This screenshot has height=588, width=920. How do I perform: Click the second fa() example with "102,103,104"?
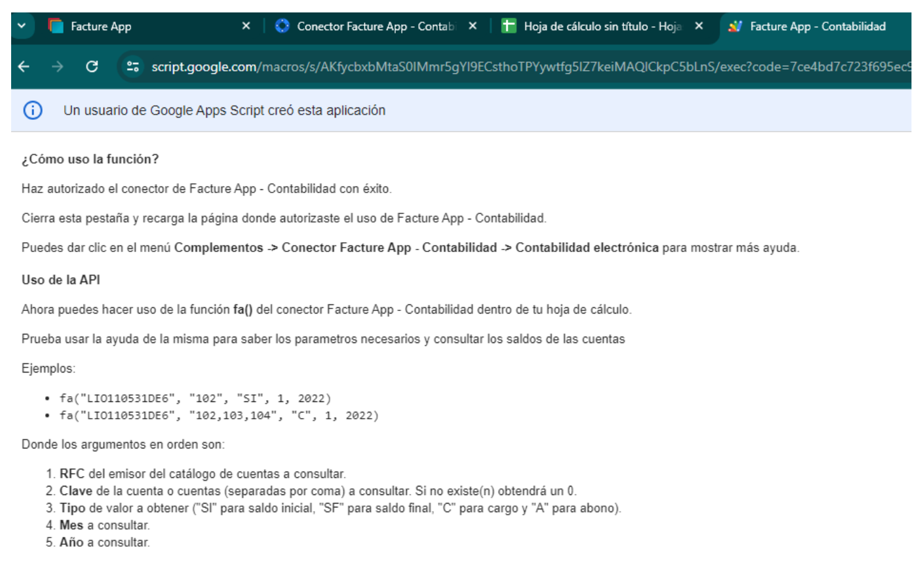tap(219, 415)
